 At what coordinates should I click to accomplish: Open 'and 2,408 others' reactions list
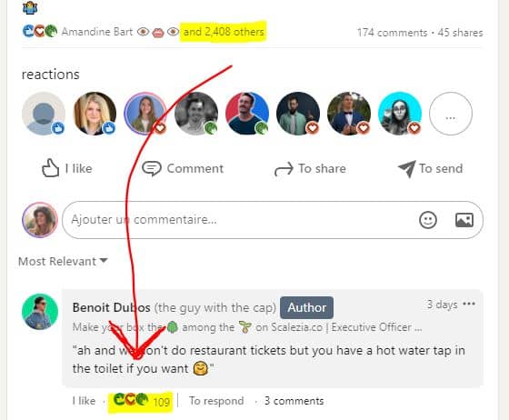224,32
